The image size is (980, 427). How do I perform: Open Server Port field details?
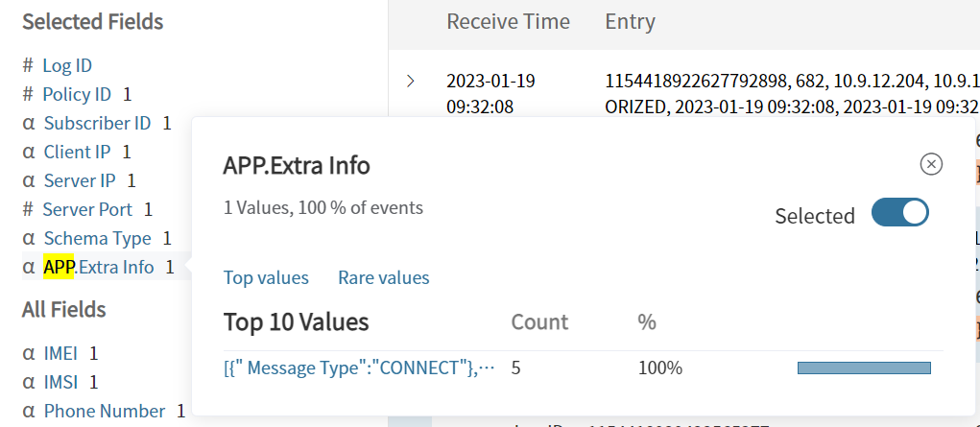(x=87, y=209)
